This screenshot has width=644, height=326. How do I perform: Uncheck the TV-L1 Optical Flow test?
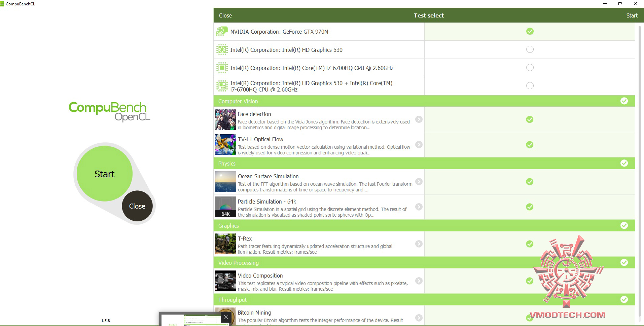(530, 145)
